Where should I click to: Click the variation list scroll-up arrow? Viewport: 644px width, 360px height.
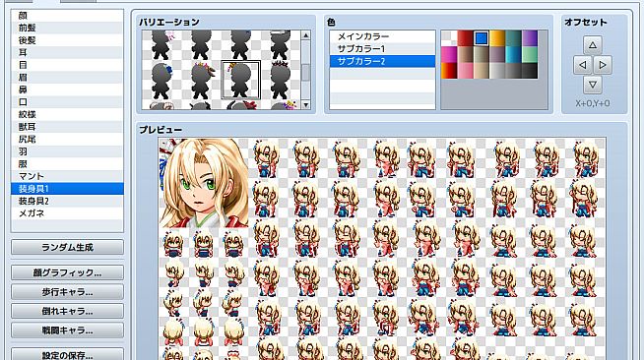pyautogui.click(x=305, y=35)
